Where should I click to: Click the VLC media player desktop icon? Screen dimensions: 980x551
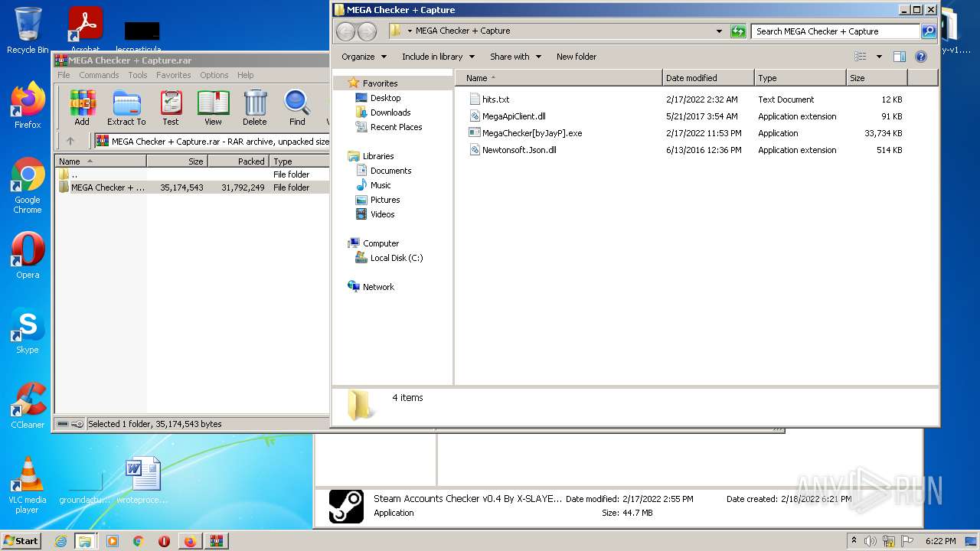28,485
